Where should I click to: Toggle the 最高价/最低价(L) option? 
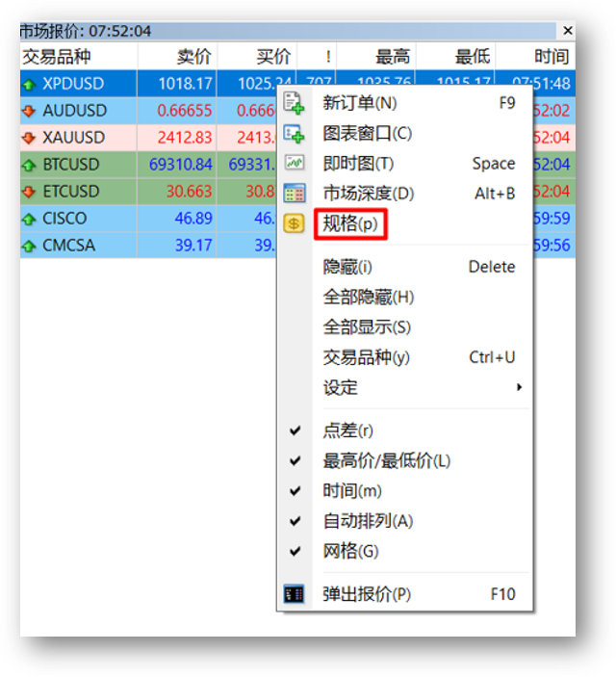pos(404,460)
